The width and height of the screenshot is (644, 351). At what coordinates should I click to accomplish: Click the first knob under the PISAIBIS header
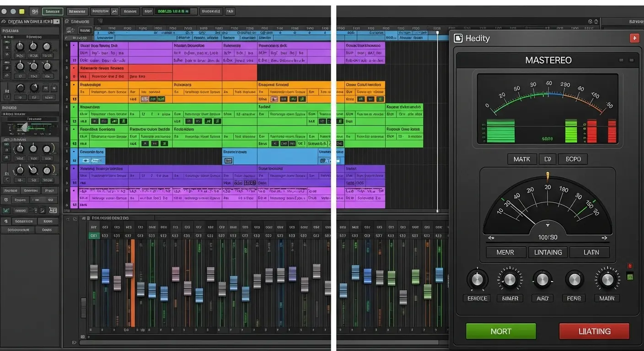point(20,47)
